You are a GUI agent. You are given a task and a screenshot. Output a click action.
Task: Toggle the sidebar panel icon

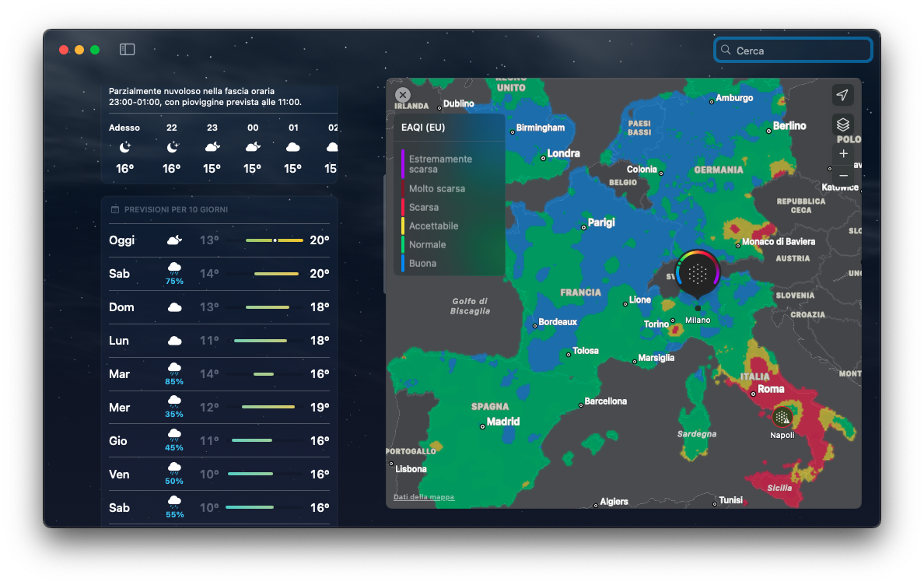click(128, 50)
